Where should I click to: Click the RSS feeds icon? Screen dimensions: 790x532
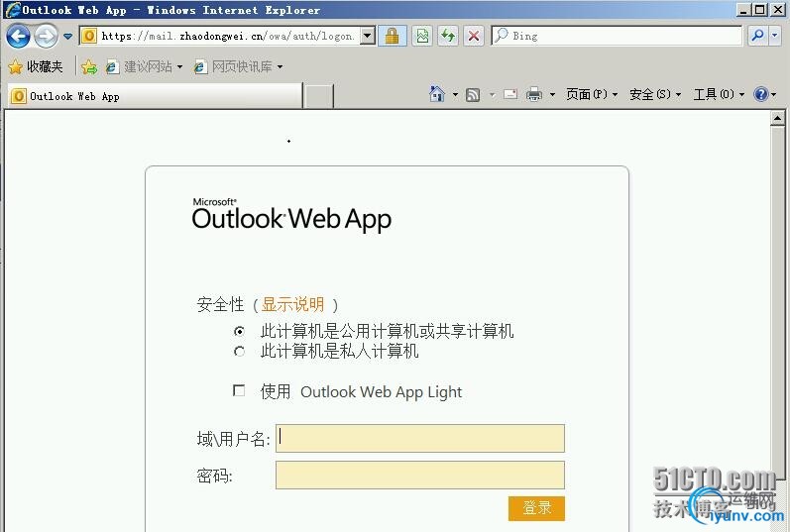click(x=473, y=95)
